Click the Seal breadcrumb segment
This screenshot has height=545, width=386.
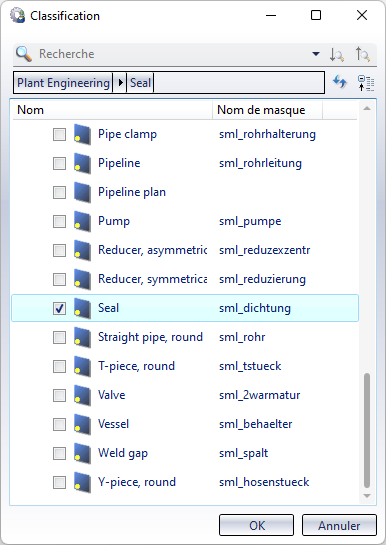[140, 83]
